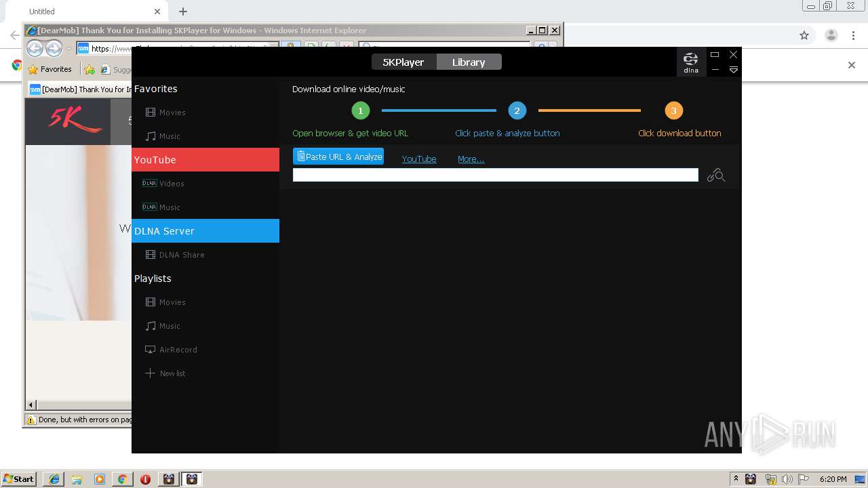The image size is (868, 488).
Task: Open IE Favorites star button
Action: coord(50,69)
